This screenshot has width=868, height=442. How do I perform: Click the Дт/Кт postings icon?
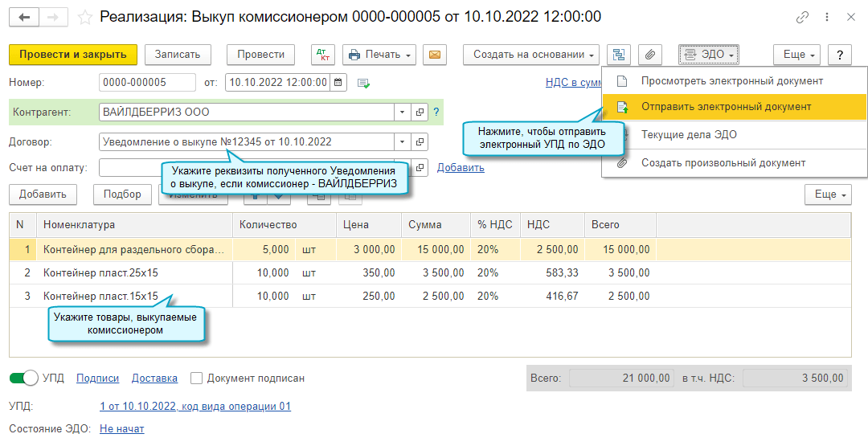pyautogui.click(x=322, y=55)
